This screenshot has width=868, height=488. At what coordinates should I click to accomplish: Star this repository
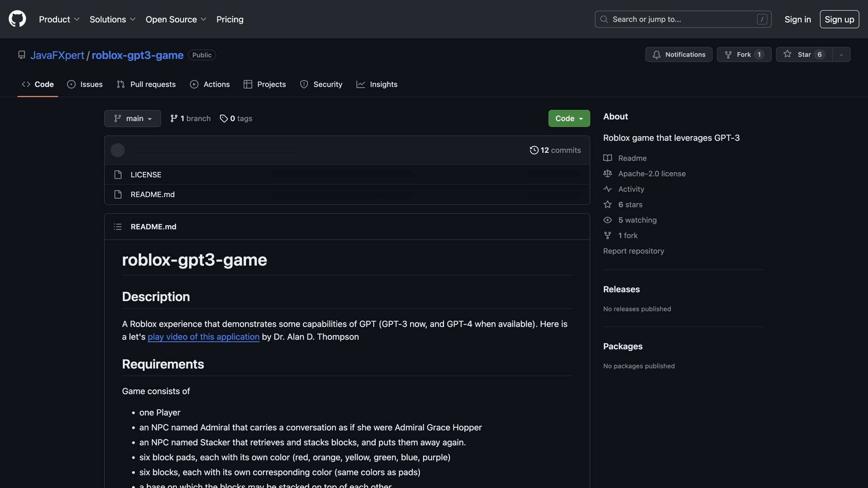click(803, 54)
